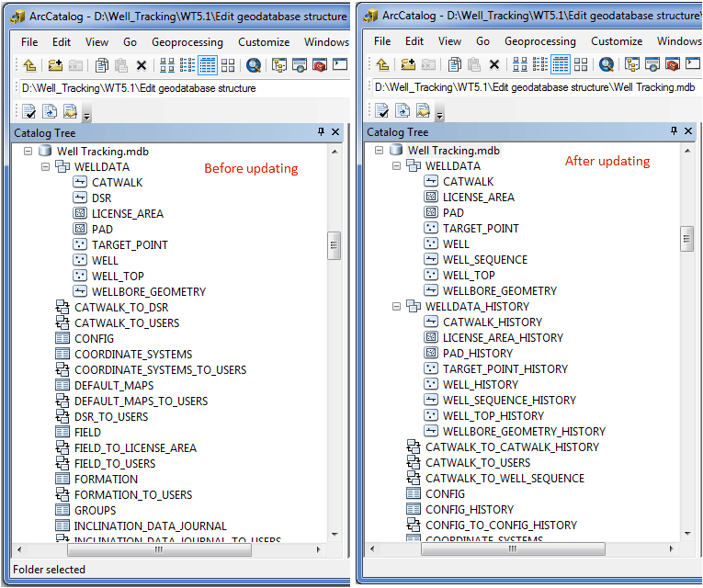The height and width of the screenshot is (588, 703).
Task: Collapse WELLDATA dataset in left tree
Action: [45, 167]
